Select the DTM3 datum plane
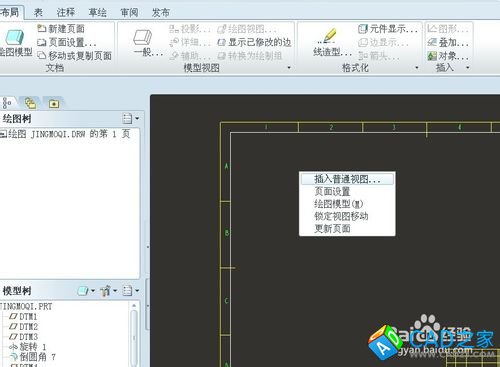 click(x=23, y=337)
